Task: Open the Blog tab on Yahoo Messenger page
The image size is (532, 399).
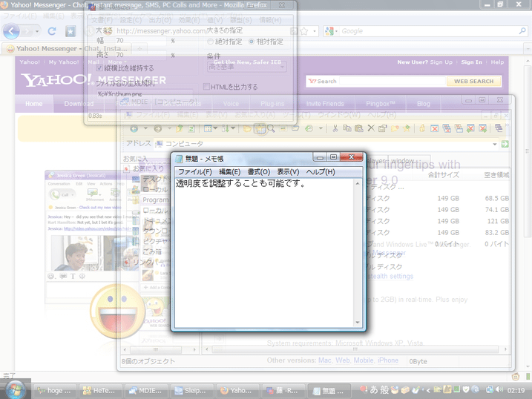Action: (424, 104)
